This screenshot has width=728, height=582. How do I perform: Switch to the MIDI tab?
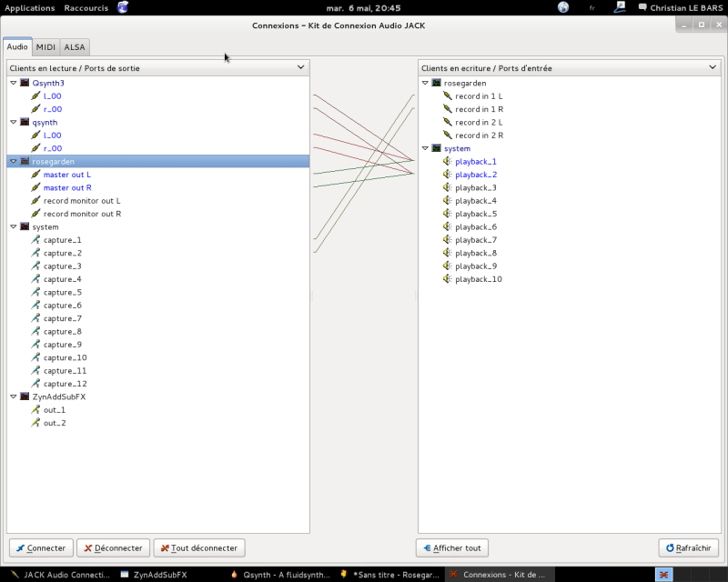pyautogui.click(x=45, y=47)
